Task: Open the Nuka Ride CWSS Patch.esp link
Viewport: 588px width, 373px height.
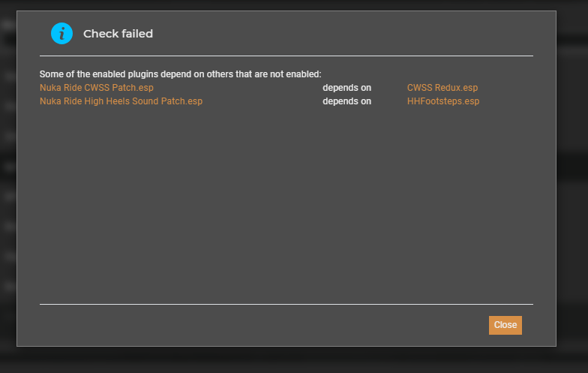Action: point(97,88)
